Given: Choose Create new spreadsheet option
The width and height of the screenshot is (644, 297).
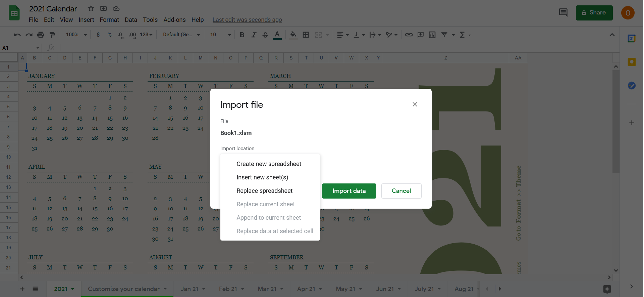Looking at the screenshot, I should pos(269,164).
